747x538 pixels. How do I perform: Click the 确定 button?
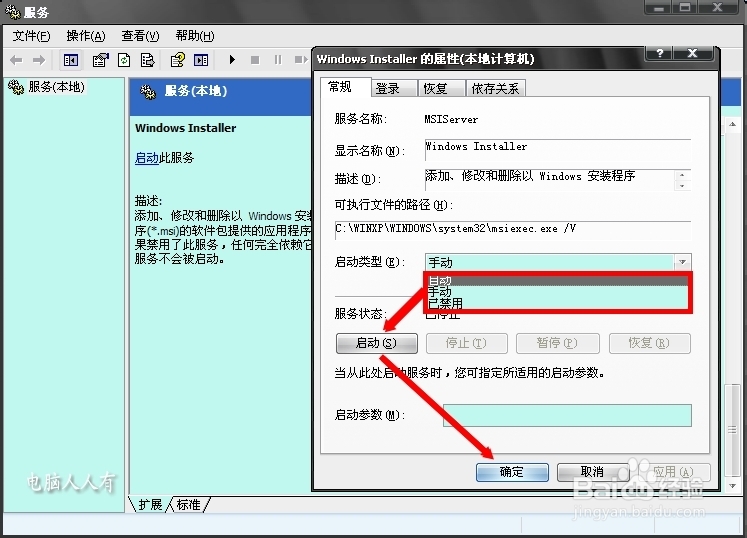pyautogui.click(x=512, y=472)
